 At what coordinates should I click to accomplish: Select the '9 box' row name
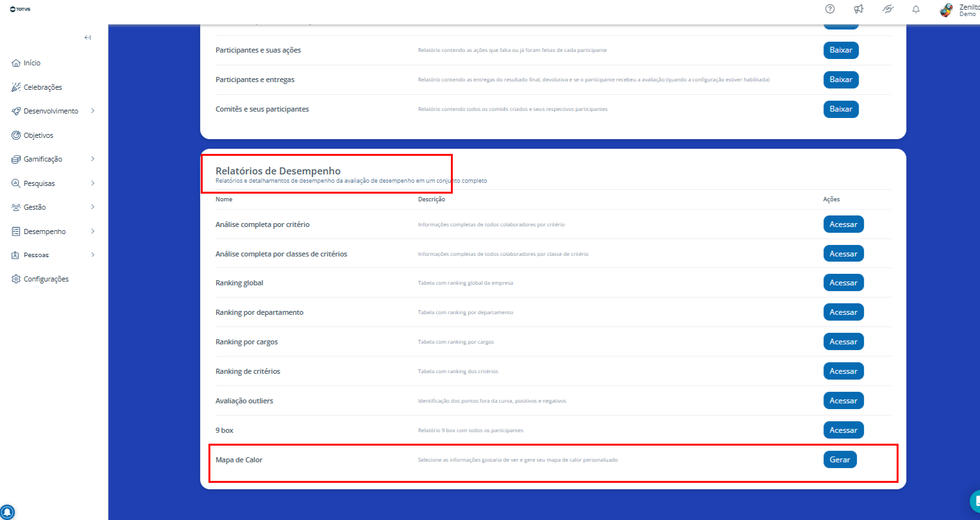coord(224,430)
